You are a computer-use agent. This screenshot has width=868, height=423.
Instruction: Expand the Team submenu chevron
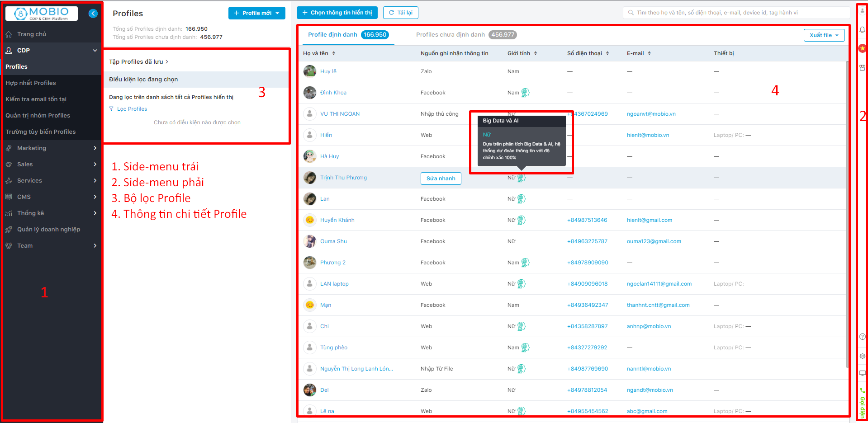95,246
